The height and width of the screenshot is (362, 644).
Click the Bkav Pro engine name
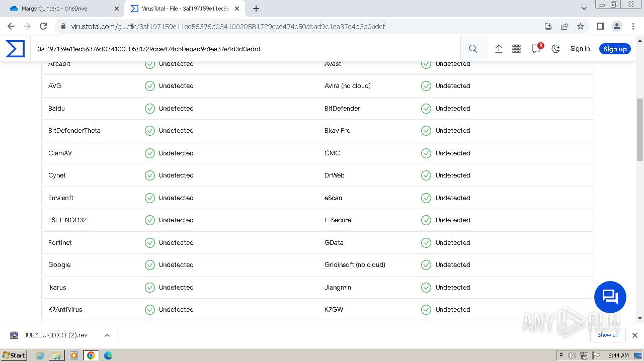(338, 131)
